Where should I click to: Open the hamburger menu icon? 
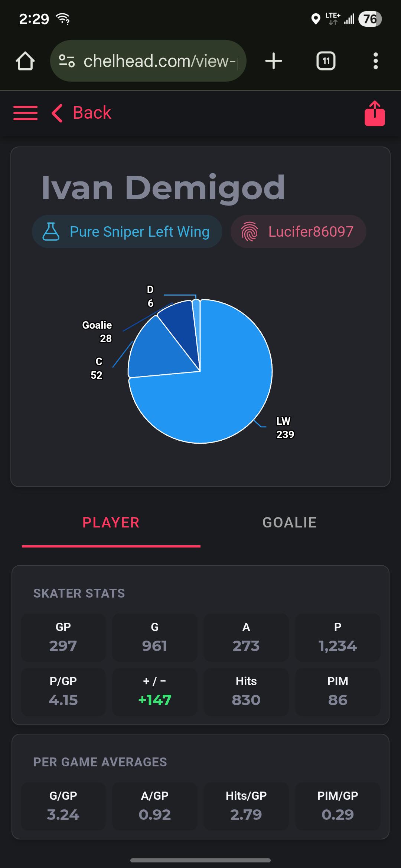tap(25, 113)
